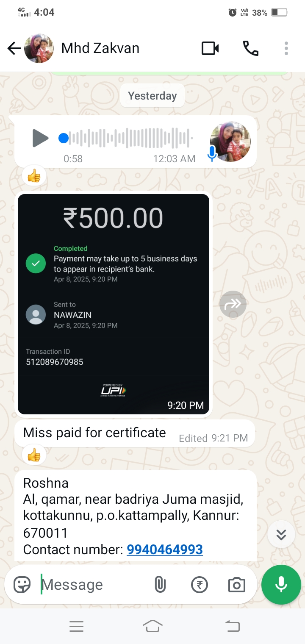Open the three-dot more options menu
Screen dimensions: 305x644
(x=286, y=48)
